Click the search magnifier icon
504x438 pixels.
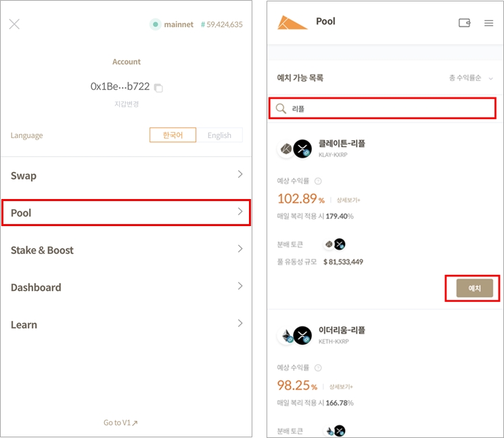pos(281,108)
